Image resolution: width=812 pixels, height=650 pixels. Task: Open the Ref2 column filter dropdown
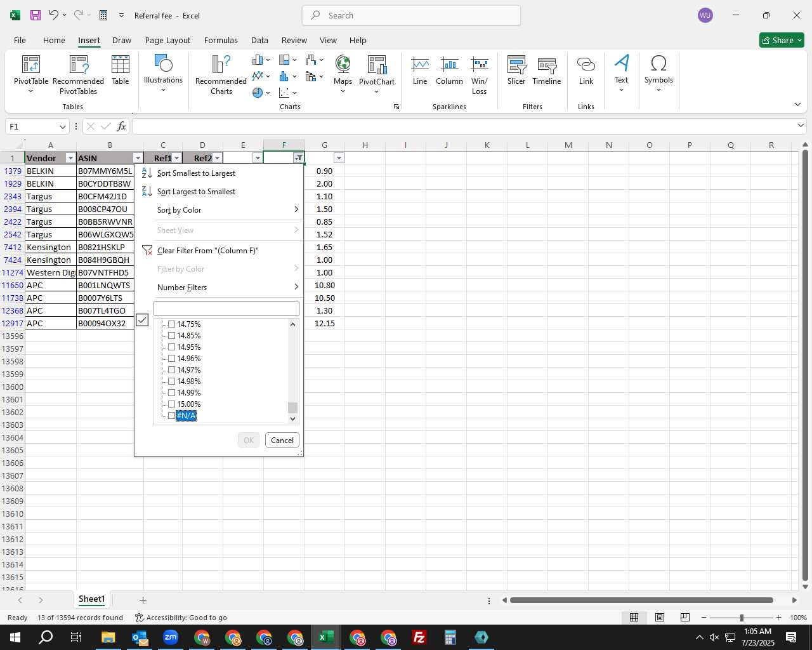point(218,158)
